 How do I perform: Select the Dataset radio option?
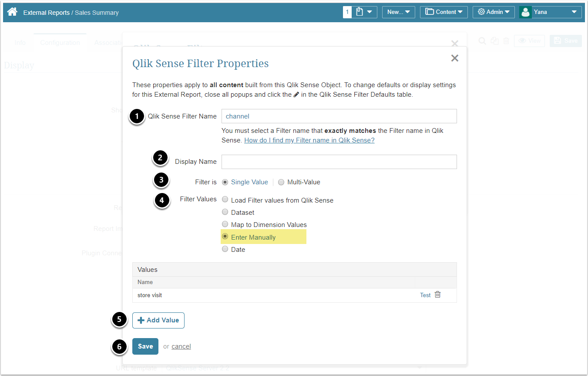pyautogui.click(x=225, y=212)
